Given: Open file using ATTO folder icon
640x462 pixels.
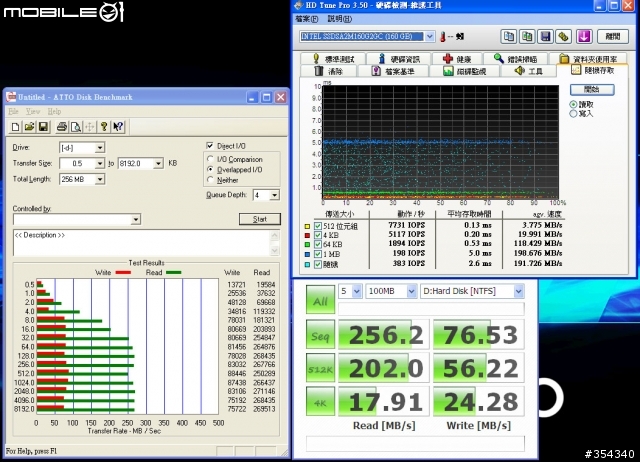Looking at the screenshot, I should [29, 127].
